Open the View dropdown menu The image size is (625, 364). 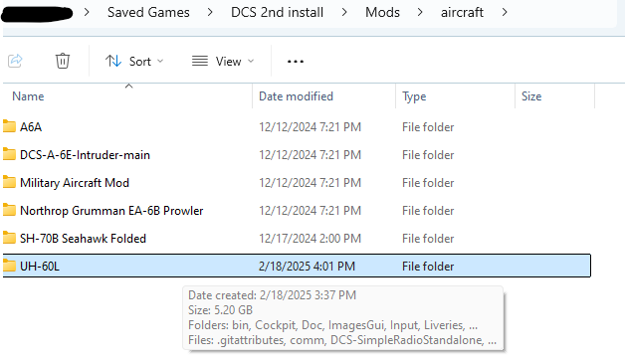click(223, 62)
